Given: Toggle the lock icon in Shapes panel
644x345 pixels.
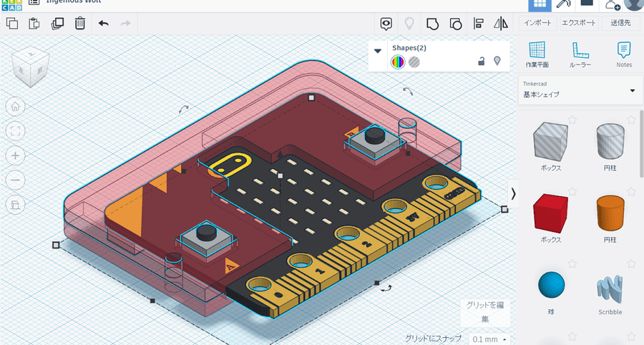Looking at the screenshot, I should 481,61.
